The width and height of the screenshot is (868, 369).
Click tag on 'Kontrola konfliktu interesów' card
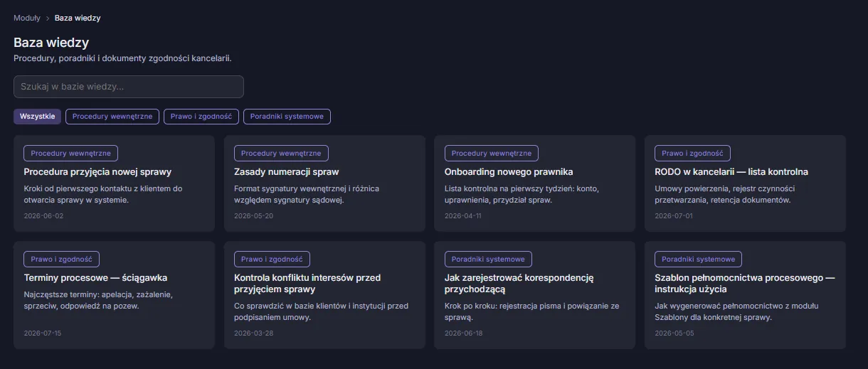(x=272, y=259)
